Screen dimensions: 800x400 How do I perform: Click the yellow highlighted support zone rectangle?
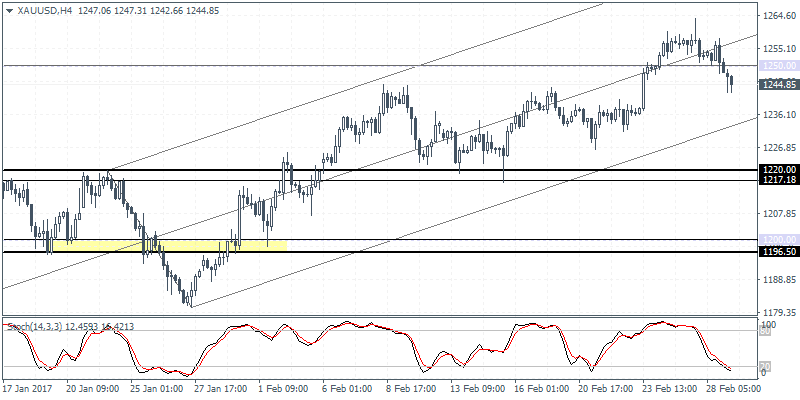coord(170,243)
